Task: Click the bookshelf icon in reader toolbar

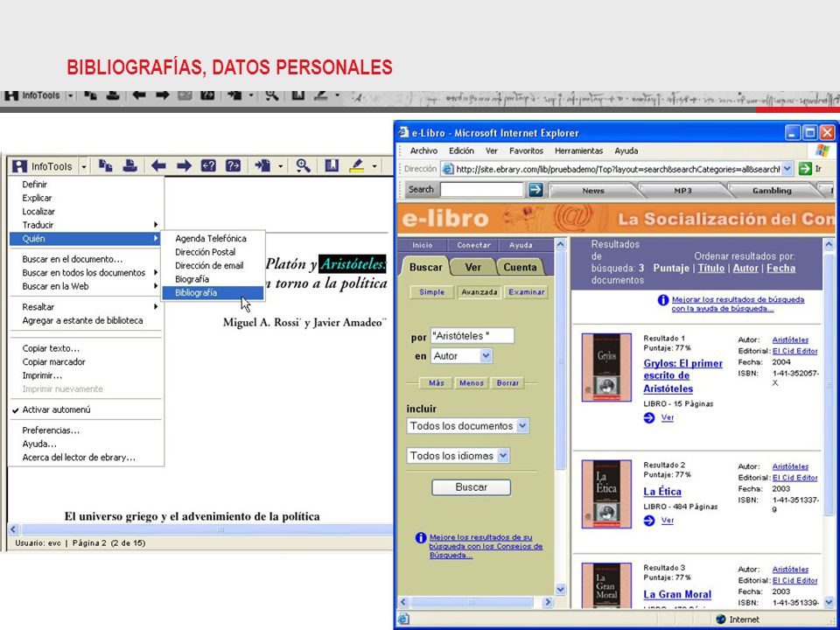Action: 332,166
